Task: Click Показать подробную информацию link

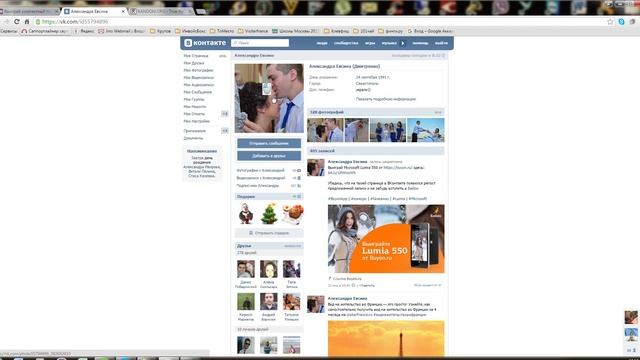Action: click(x=386, y=99)
